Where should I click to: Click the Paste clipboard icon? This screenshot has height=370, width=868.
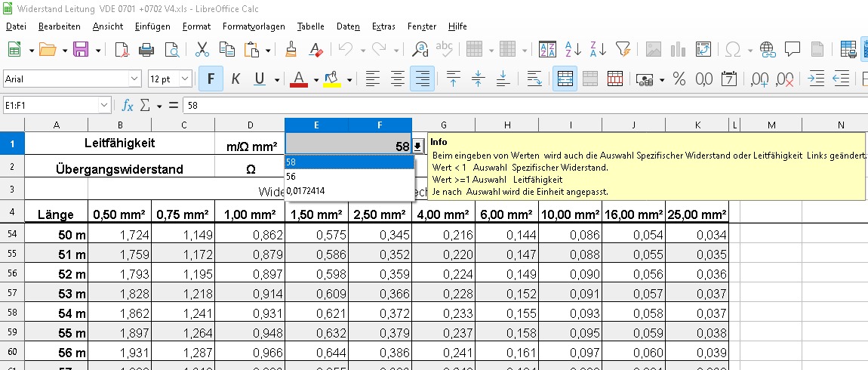(x=252, y=50)
